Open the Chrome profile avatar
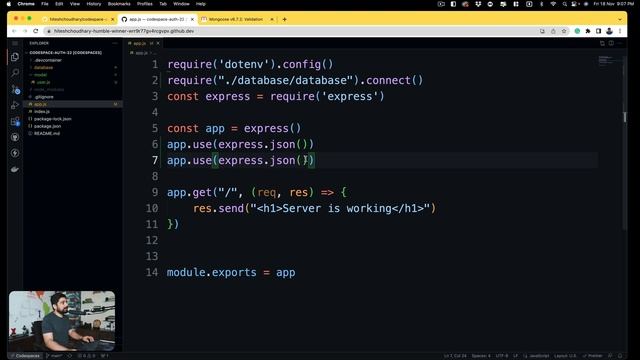 (609, 31)
